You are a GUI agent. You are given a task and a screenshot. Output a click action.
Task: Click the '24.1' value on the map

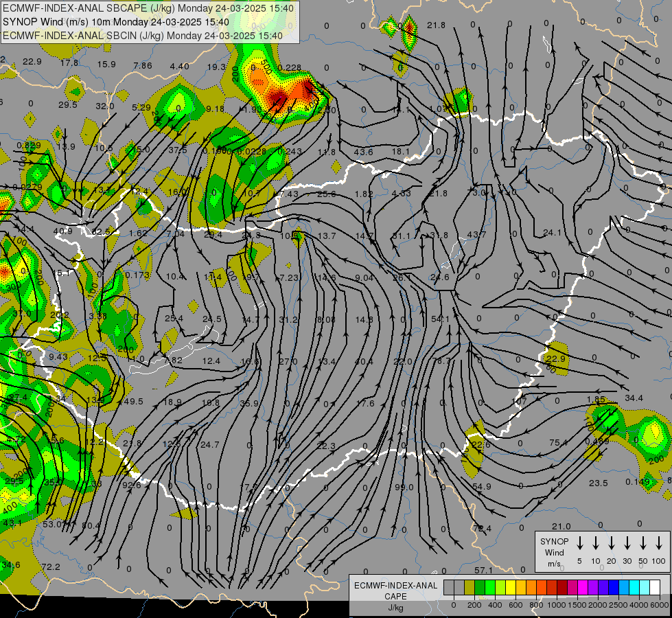pyautogui.click(x=552, y=233)
